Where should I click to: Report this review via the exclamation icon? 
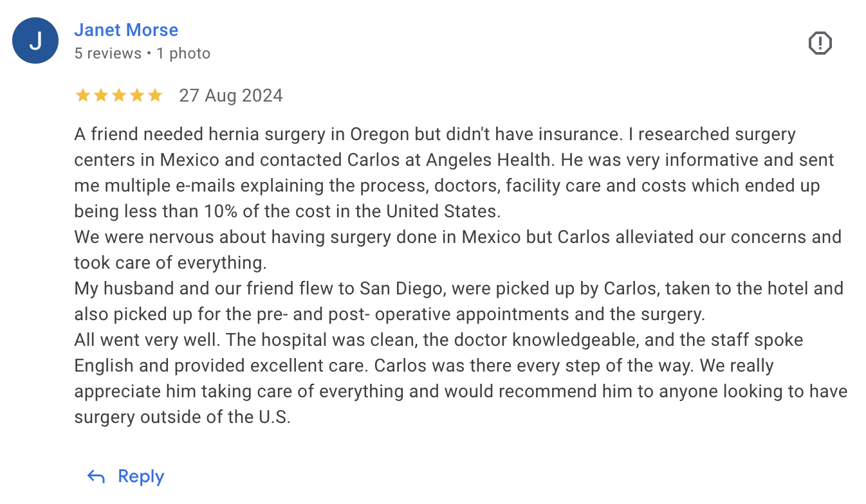coord(820,43)
